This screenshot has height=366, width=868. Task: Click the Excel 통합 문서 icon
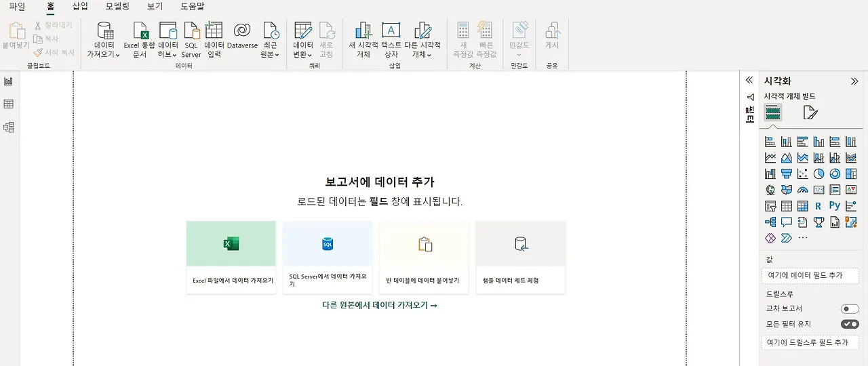[x=140, y=30]
